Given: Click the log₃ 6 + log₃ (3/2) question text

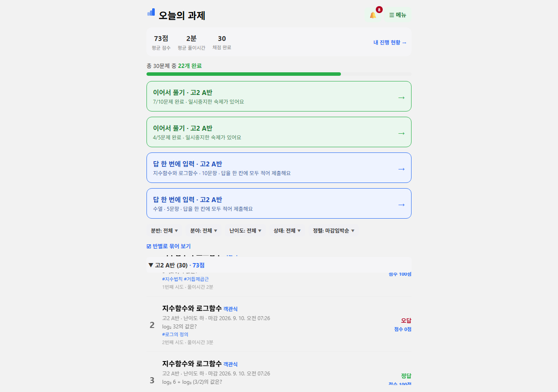Looking at the screenshot, I should [192, 382].
